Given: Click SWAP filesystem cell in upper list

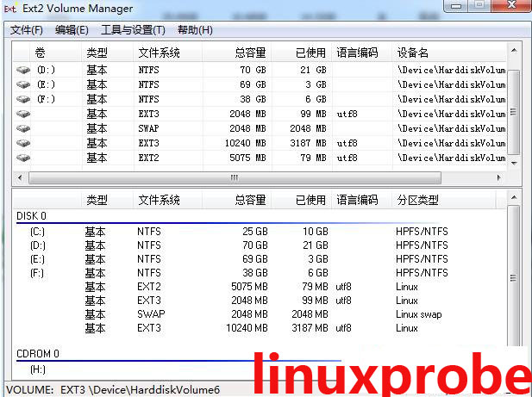Looking at the screenshot, I should [x=148, y=128].
